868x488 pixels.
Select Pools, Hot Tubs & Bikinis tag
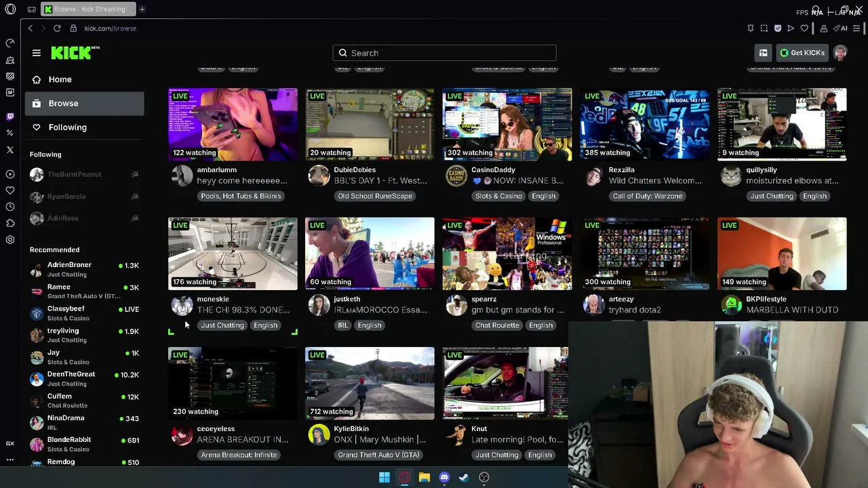241,196
